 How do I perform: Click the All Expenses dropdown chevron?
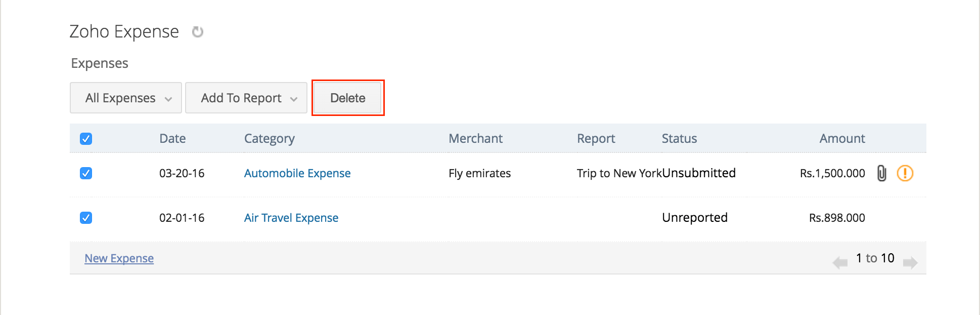coord(169,98)
